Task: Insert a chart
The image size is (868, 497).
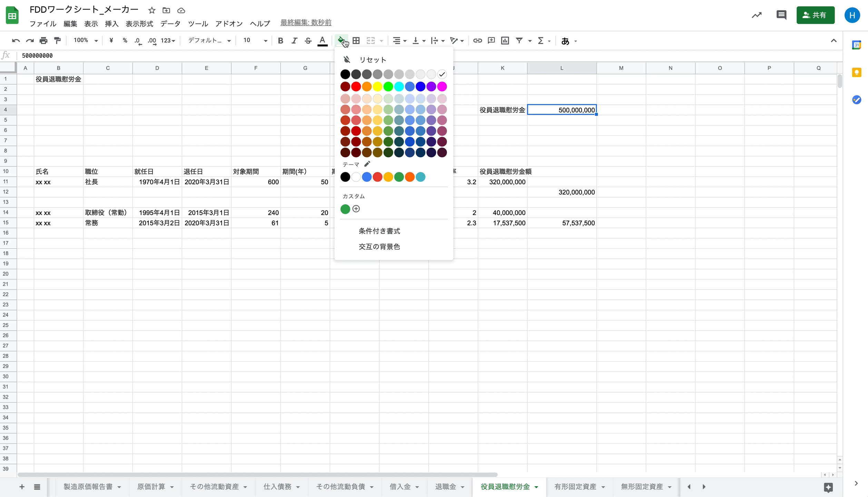Action: coord(505,40)
